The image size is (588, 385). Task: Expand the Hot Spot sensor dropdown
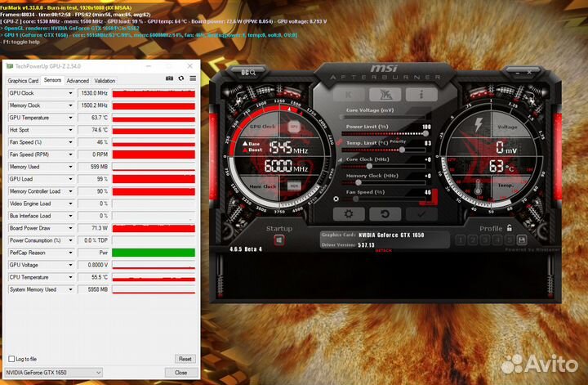point(70,130)
